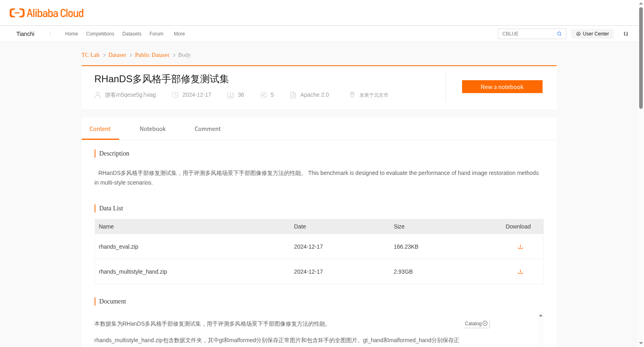Click the Apache 2.0 license text
This screenshot has height=347, width=644.
point(315,95)
